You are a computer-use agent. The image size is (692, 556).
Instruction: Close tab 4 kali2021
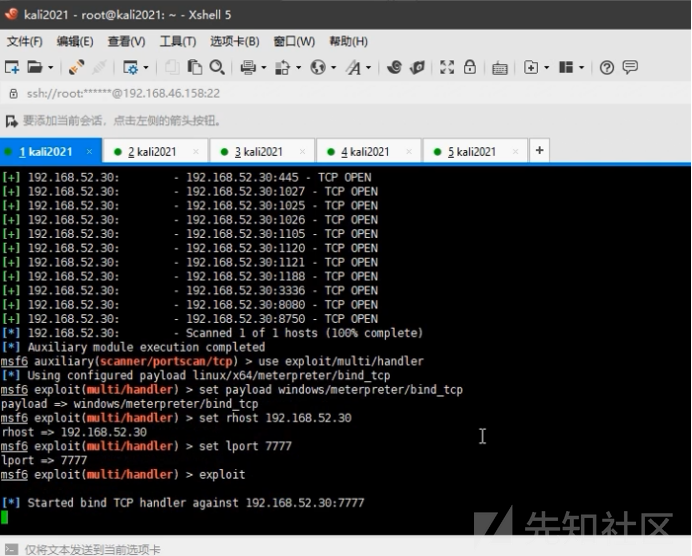pos(409,151)
